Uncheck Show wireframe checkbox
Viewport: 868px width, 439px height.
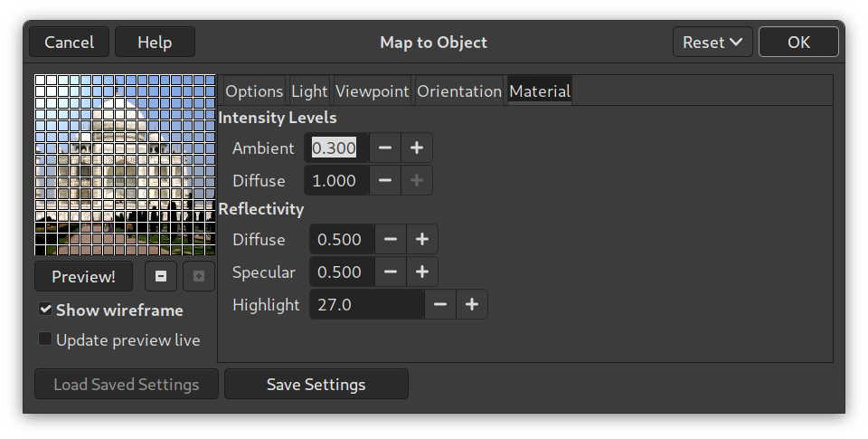[x=45, y=310]
